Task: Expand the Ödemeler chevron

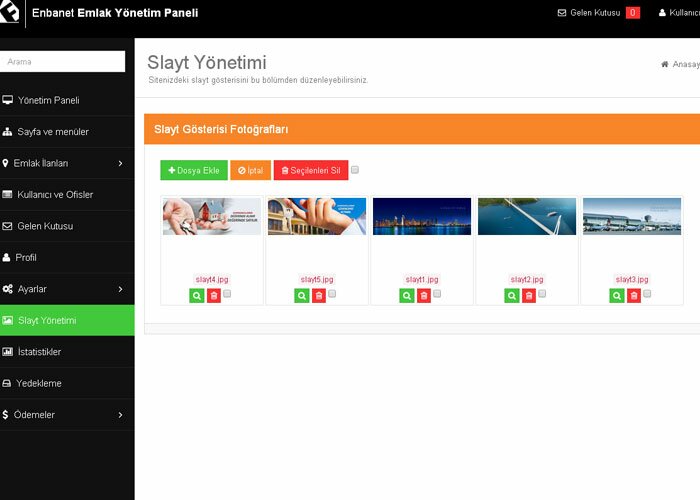Action: tap(120, 415)
